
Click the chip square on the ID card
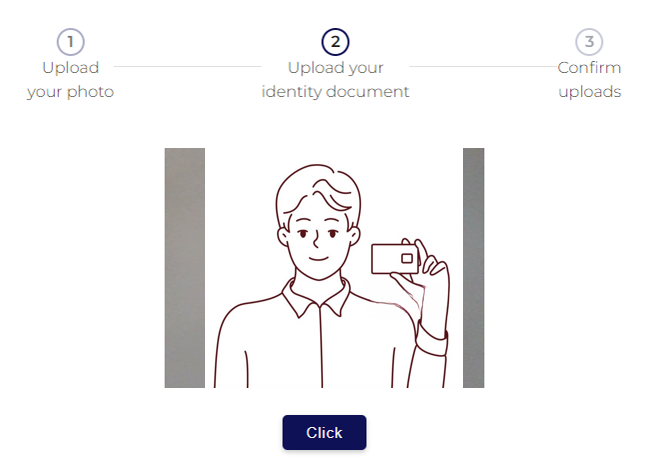(x=407, y=258)
